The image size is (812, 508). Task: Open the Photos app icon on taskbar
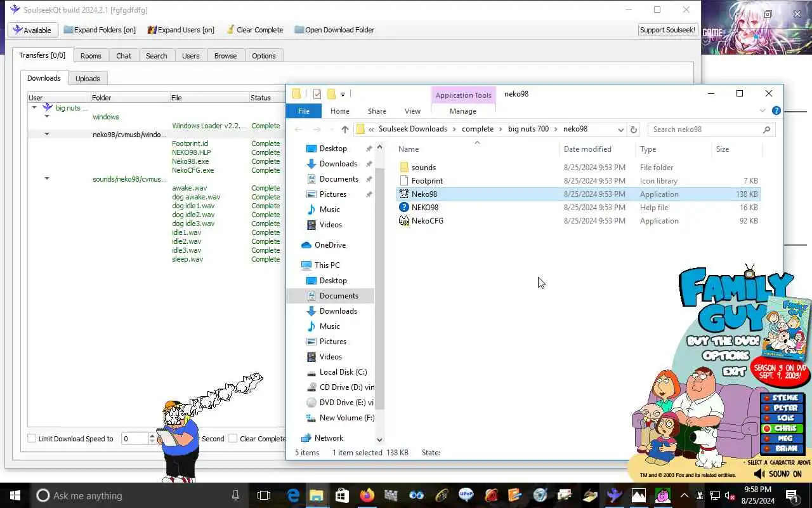[x=638, y=495]
